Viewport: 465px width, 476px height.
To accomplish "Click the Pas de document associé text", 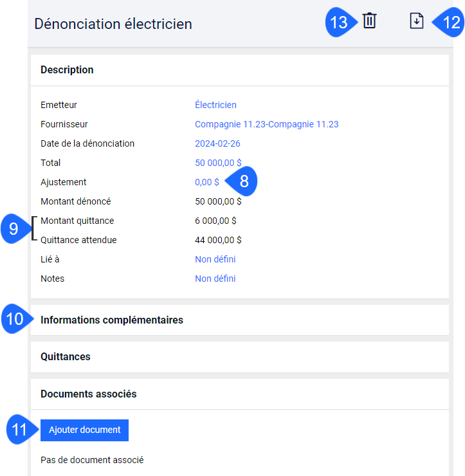I will (x=92, y=460).
